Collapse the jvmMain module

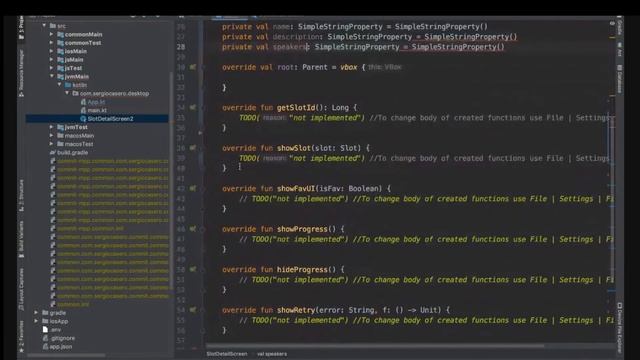pos(51,76)
